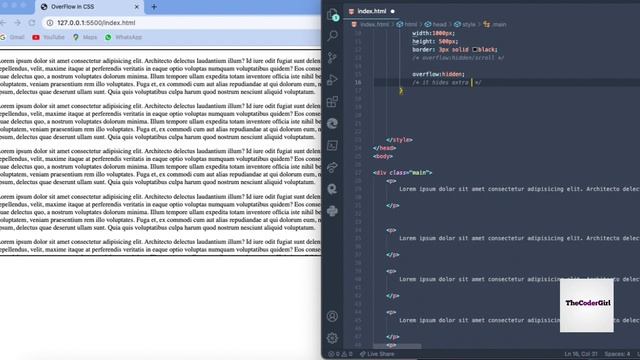This screenshot has height=360, width=640.
Task: Click the 'it hides extra' comment line
Action: [447, 82]
